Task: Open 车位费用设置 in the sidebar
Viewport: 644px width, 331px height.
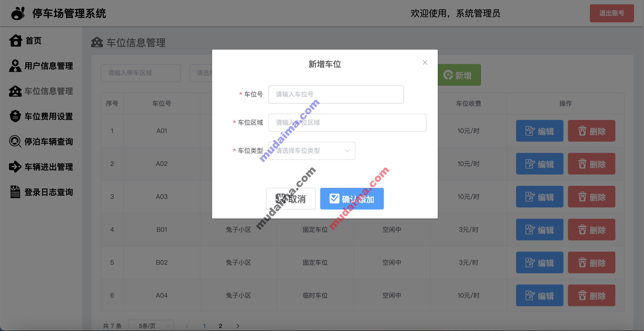Action: tap(41, 116)
